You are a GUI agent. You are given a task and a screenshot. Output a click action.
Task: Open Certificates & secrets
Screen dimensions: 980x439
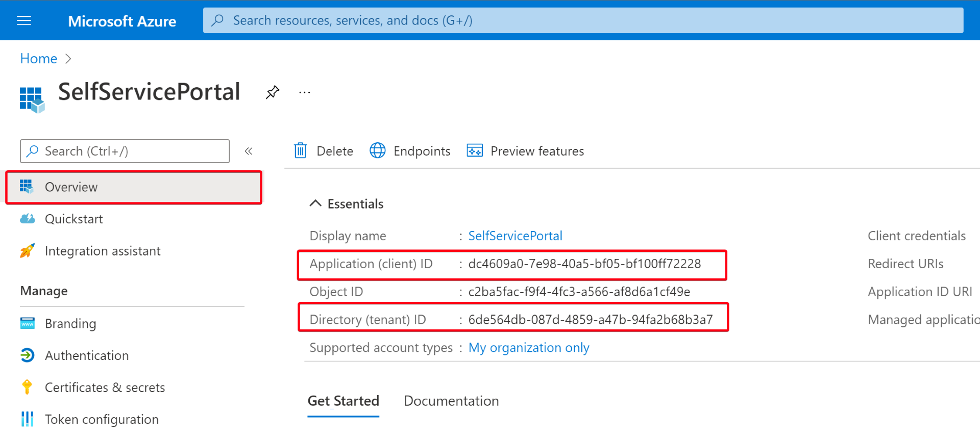coord(105,388)
